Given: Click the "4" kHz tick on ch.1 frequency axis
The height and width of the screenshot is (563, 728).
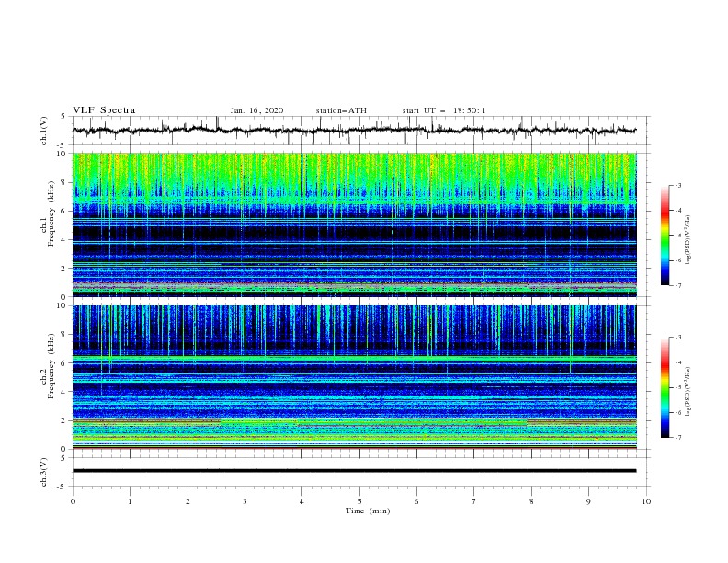Looking at the screenshot, I should 63,240.
